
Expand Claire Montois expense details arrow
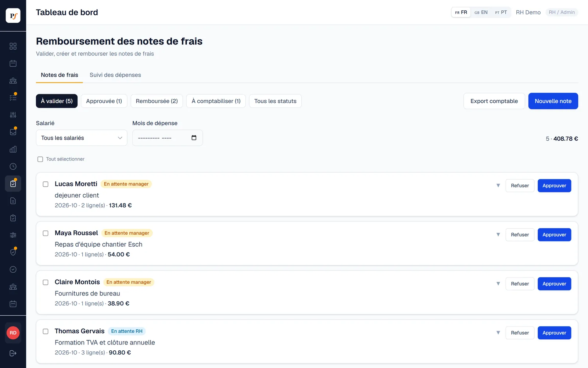498,284
